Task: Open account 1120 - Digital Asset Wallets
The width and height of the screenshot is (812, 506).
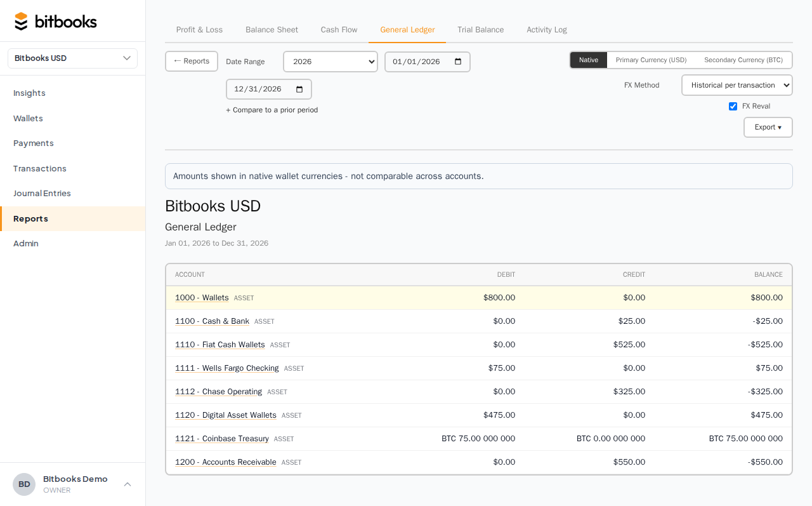Action: 226,415
